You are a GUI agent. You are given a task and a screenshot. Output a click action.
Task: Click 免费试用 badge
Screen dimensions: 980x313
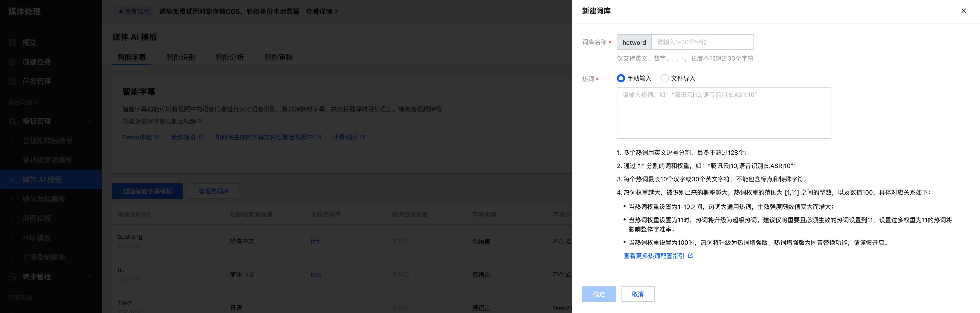pyautogui.click(x=134, y=12)
